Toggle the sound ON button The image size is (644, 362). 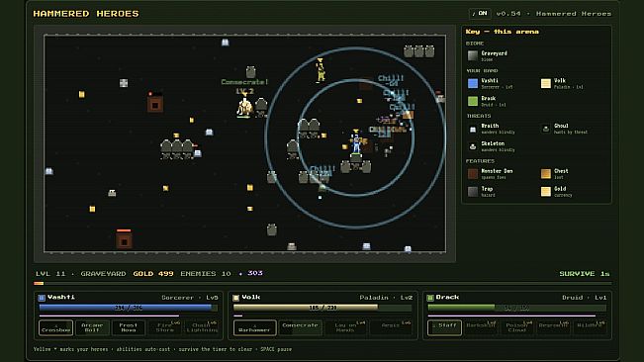pyautogui.click(x=480, y=14)
